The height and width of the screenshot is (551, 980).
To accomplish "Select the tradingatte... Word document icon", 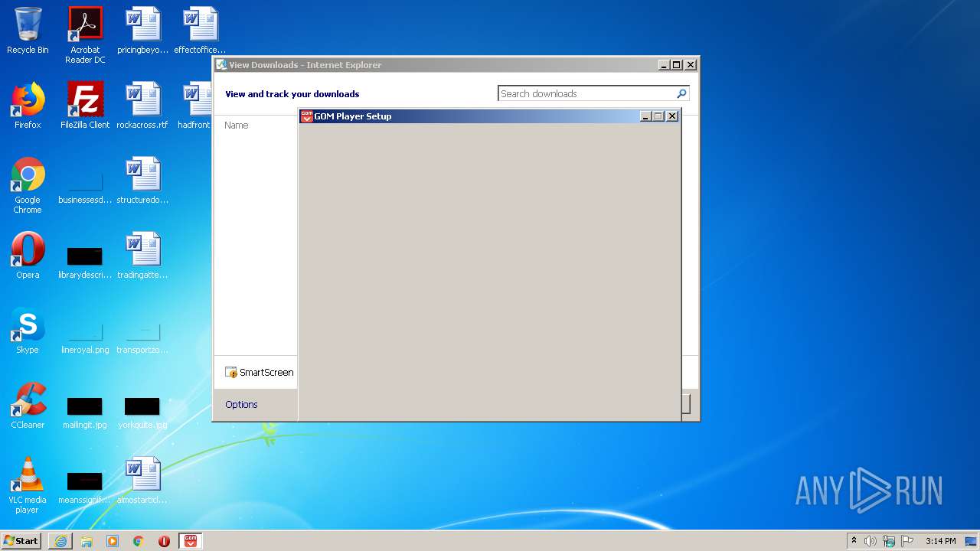I will coord(142,256).
